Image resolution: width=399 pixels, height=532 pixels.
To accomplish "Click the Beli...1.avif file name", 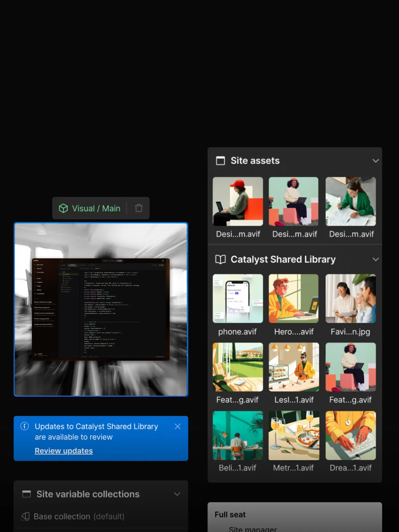I will point(237,468).
